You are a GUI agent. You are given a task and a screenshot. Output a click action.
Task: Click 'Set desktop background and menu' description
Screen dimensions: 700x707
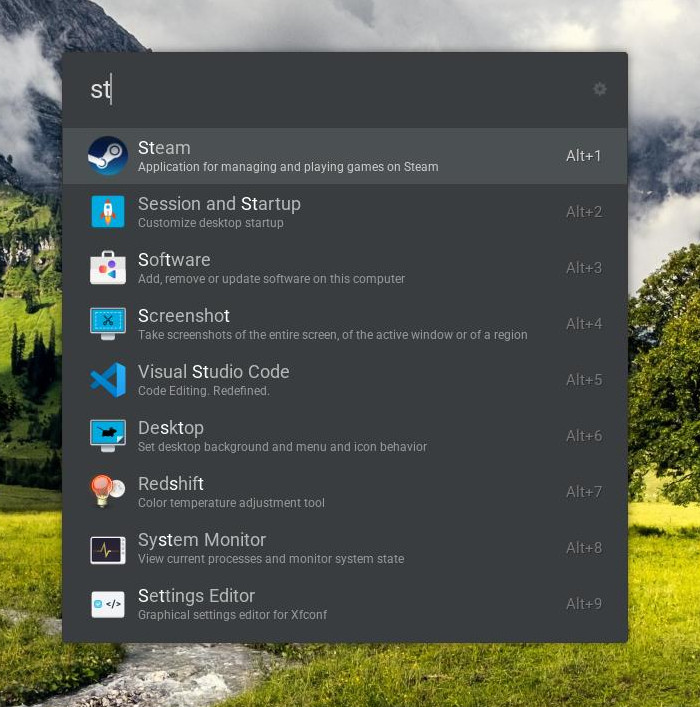[282, 447]
